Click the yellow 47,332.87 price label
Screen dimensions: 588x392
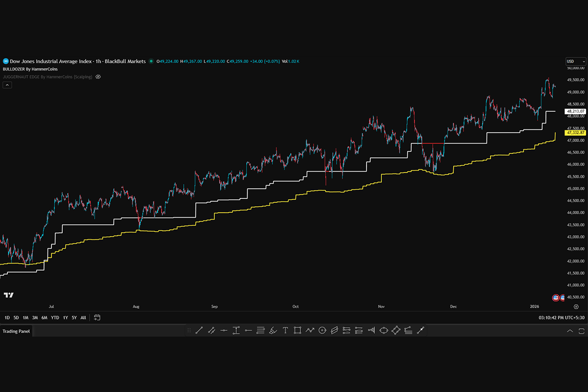pyautogui.click(x=576, y=133)
